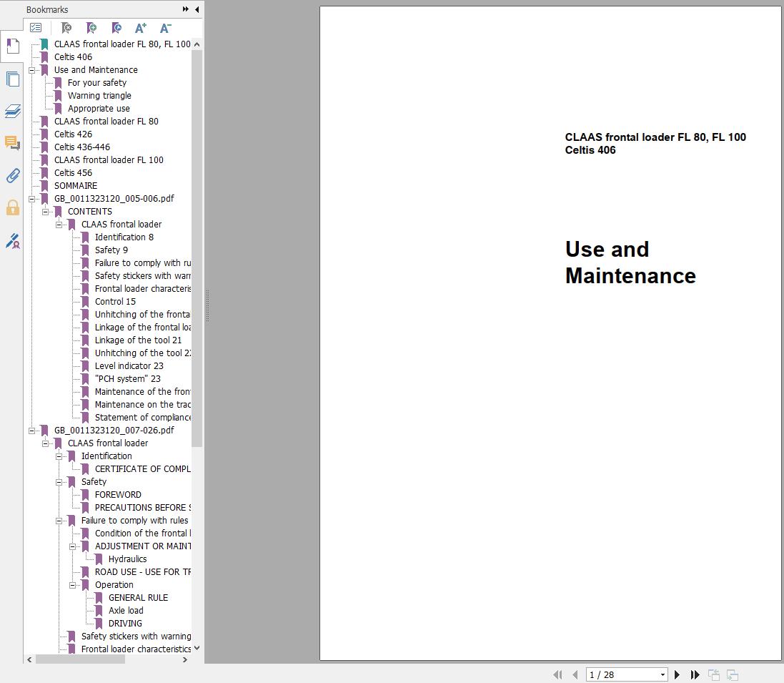Click the bookmarks horizontal scrollbar right arrow

185,659
